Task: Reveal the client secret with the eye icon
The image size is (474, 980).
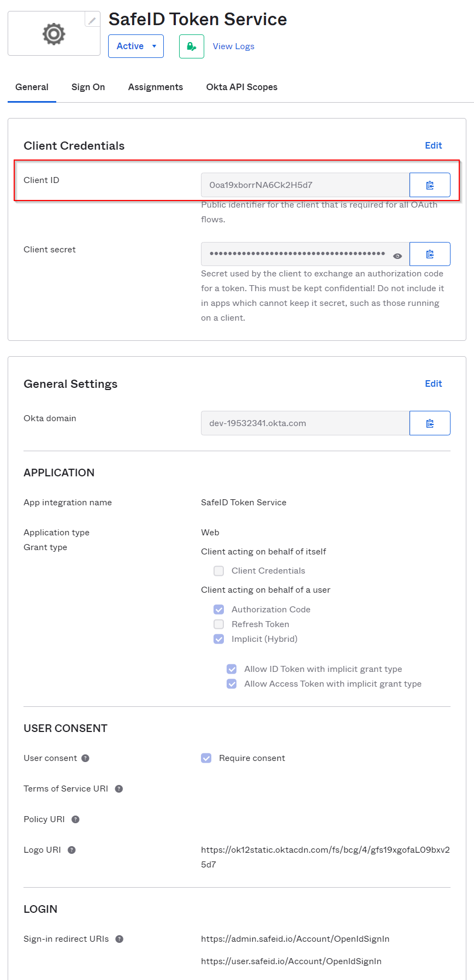Action: tap(398, 256)
